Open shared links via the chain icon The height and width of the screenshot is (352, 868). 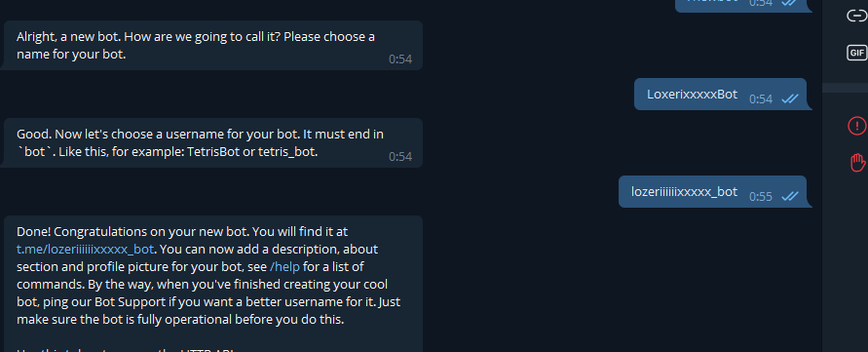click(x=857, y=16)
